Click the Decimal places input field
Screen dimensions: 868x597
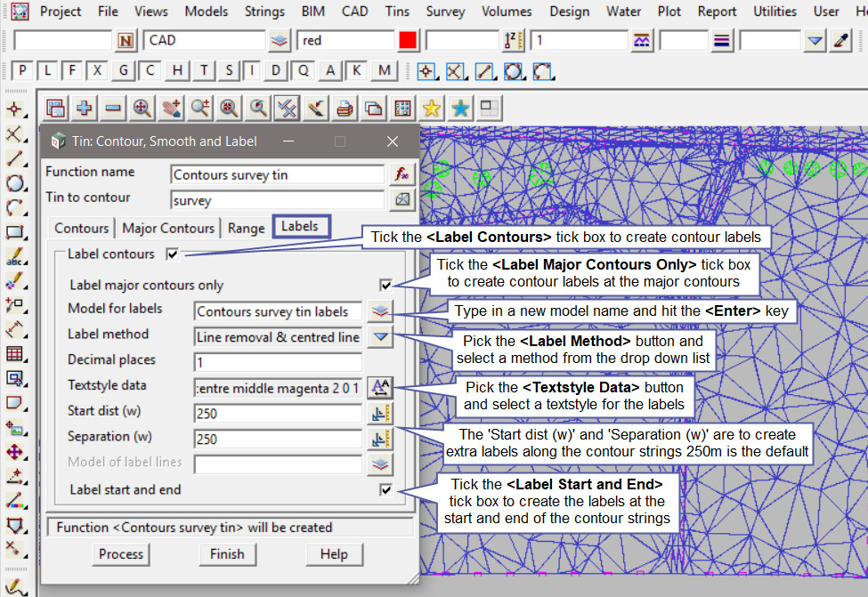click(x=278, y=362)
